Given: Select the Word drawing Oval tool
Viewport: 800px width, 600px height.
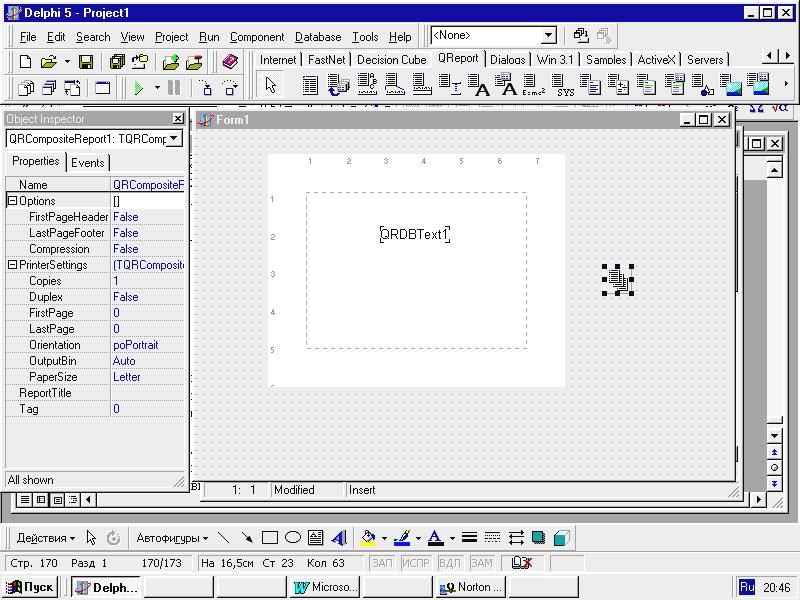Looking at the screenshot, I should click(x=293, y=538).
